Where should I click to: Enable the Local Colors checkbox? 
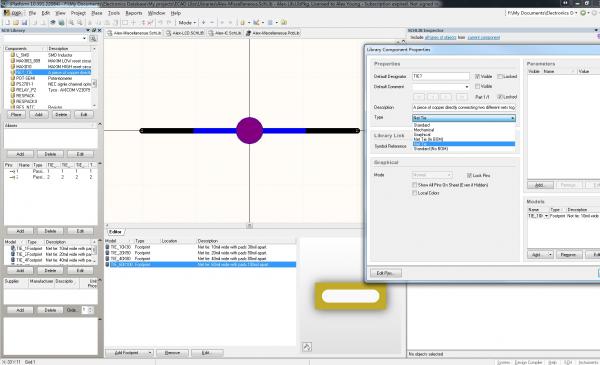[414, 193]
